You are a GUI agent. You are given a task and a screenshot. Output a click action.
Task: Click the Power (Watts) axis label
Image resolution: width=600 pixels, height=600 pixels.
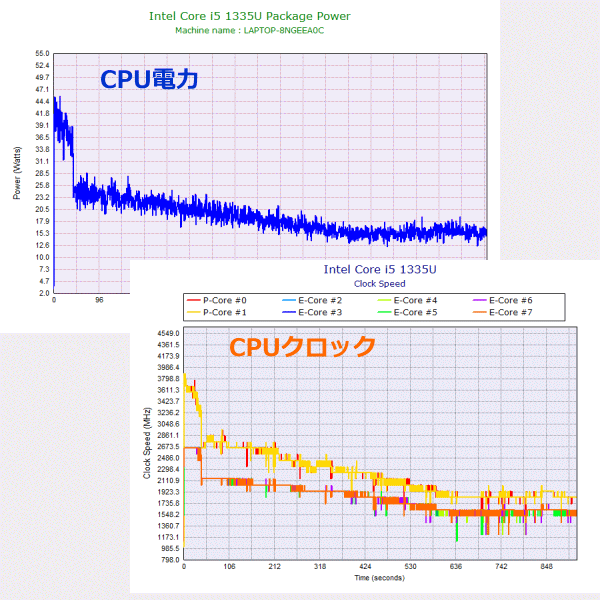click(17, 172)
